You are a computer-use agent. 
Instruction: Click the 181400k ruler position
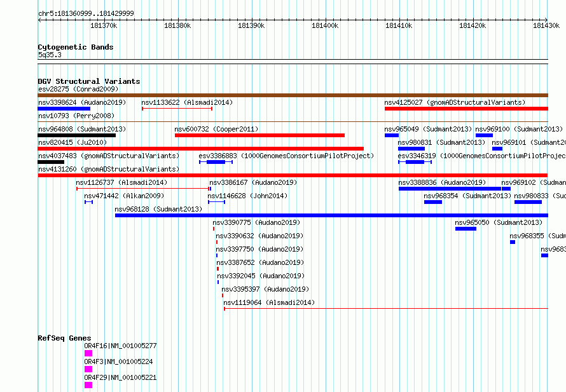(325, 25)
